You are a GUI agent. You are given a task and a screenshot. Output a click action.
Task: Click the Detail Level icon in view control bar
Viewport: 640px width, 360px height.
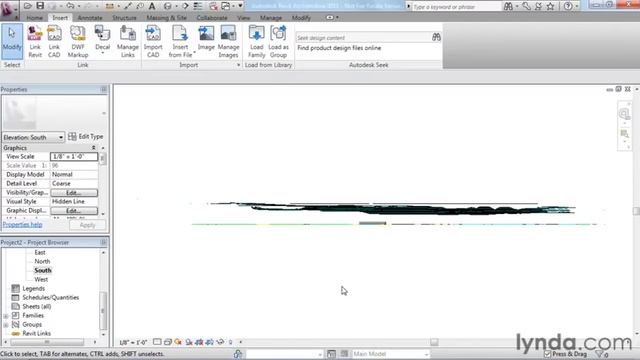[157, 342]
